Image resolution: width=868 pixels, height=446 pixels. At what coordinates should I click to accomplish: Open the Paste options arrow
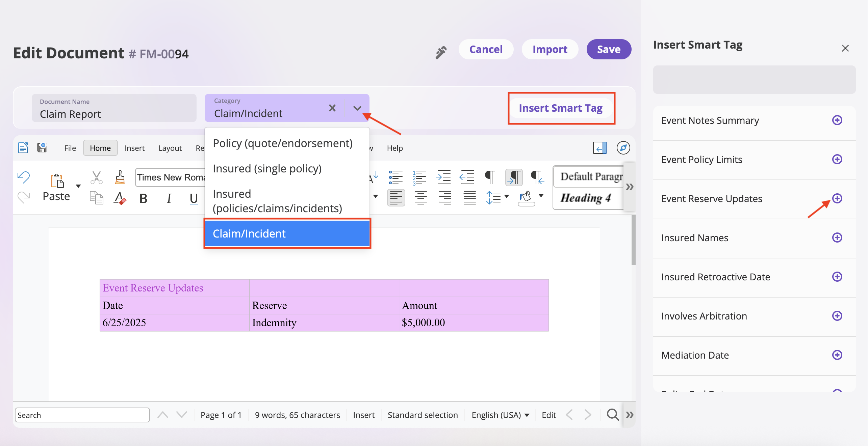click(x=78, y=186)
